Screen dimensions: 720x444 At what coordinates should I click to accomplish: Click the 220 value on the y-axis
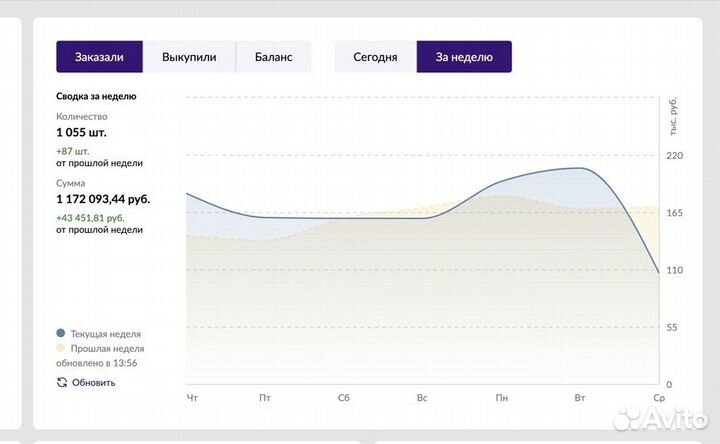674,156
